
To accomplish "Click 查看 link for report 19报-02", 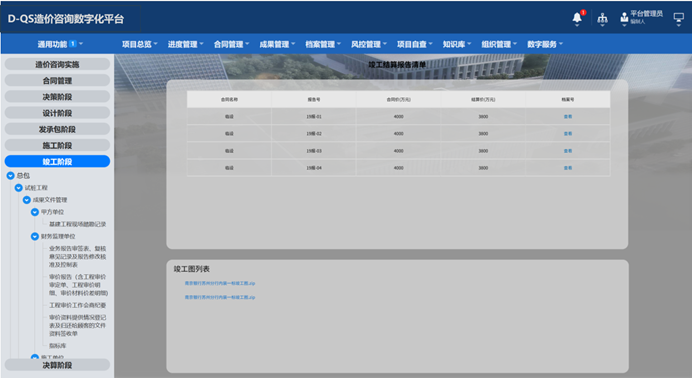I will 568,134.
